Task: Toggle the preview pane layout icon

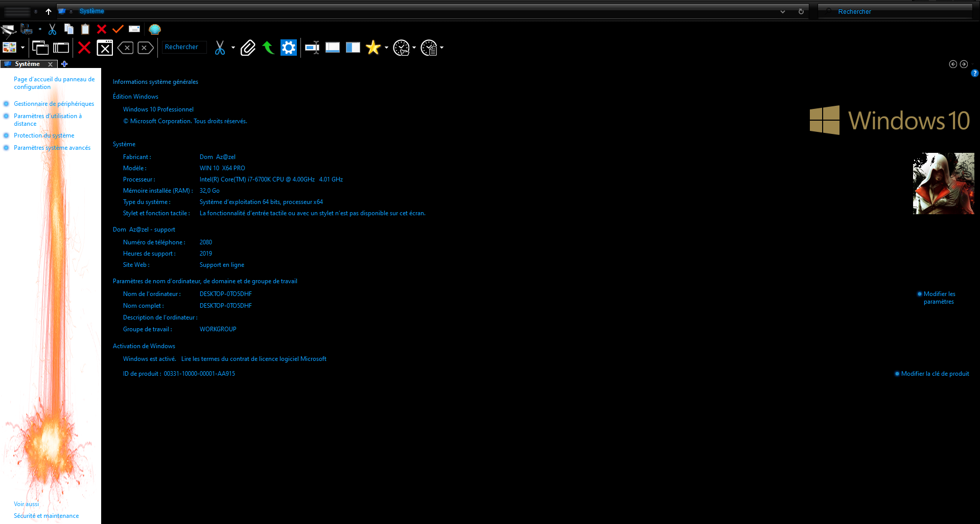Action: tap(353, 48)
